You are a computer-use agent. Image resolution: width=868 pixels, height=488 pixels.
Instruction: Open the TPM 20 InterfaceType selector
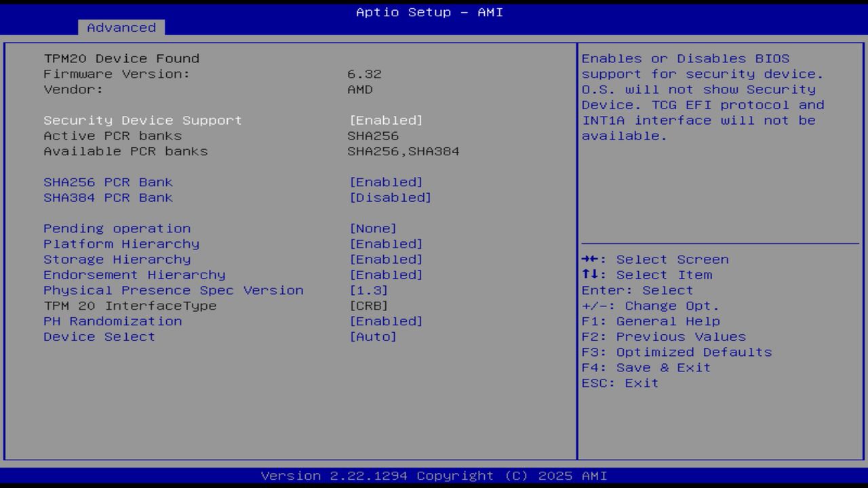tap(130, 306)
